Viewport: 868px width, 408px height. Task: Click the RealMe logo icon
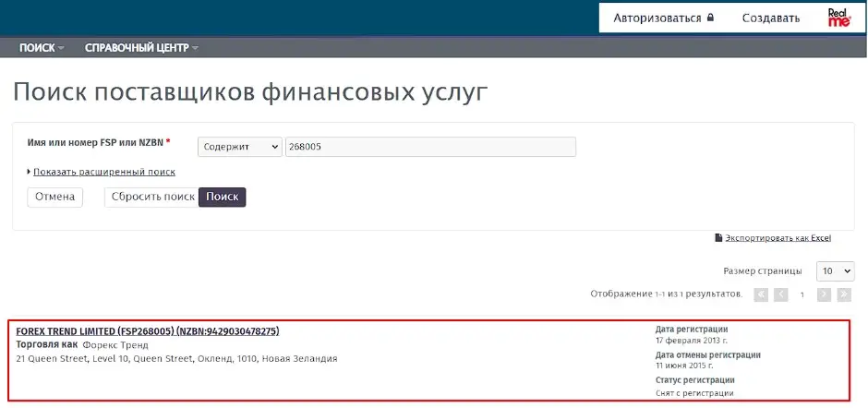[x=839, y=18]
